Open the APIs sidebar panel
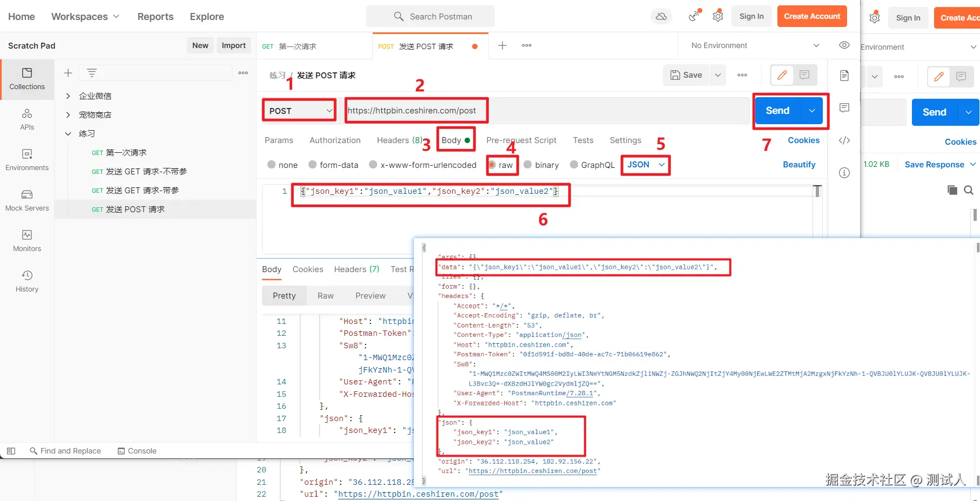This screenshot has width=980, height=501. pyautogui.click(x=27, y=119)
